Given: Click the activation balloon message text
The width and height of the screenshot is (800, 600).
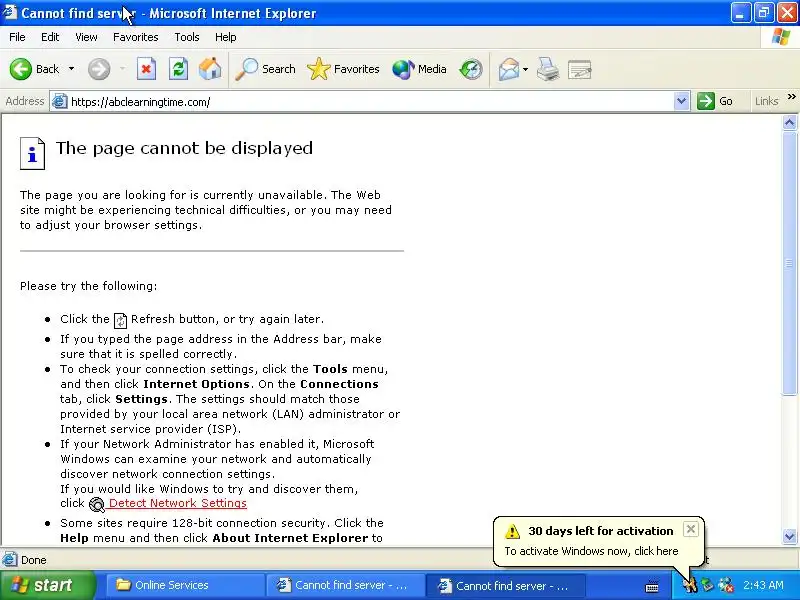Looking at the screenshot, I should pos(591,551).
